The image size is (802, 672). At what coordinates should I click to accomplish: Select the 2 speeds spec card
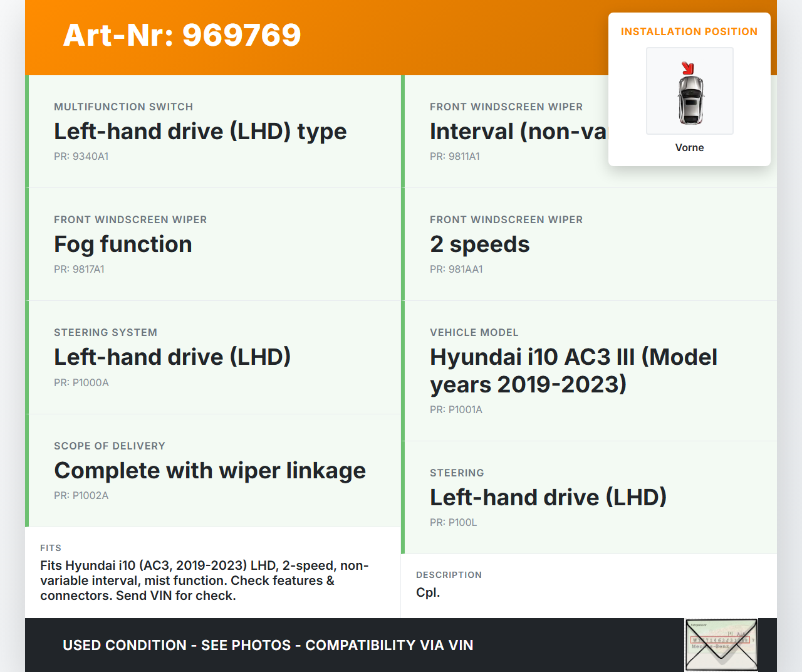[589, 244]
